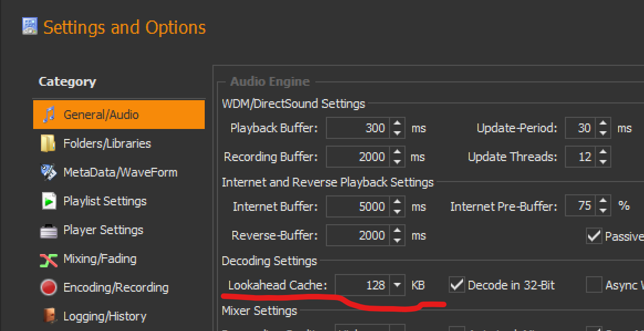Click the Folders/Libraries folder icon
644x331 pixels.
(49, 143)
